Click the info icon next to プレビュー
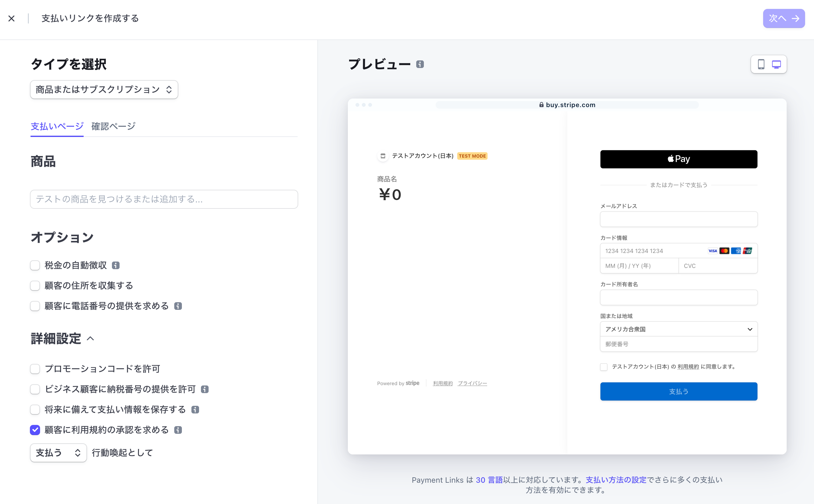The image size is (814, 504). (x=420, y=64)
